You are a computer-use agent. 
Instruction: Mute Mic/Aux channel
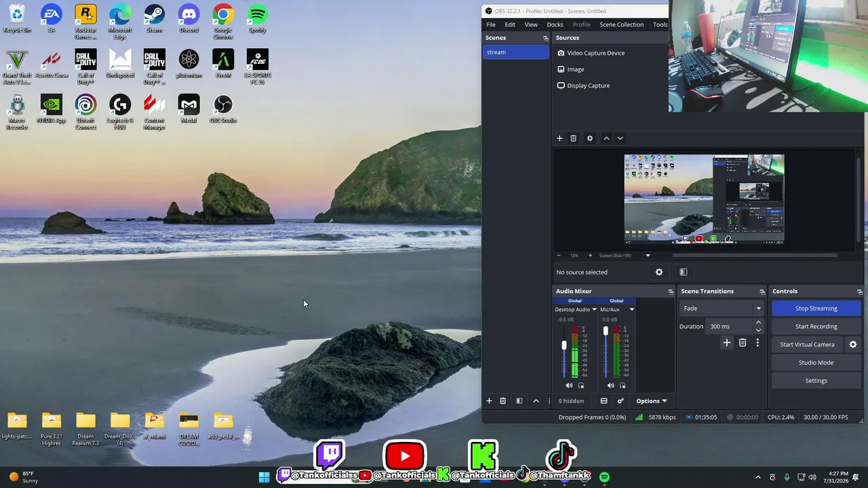610,386
